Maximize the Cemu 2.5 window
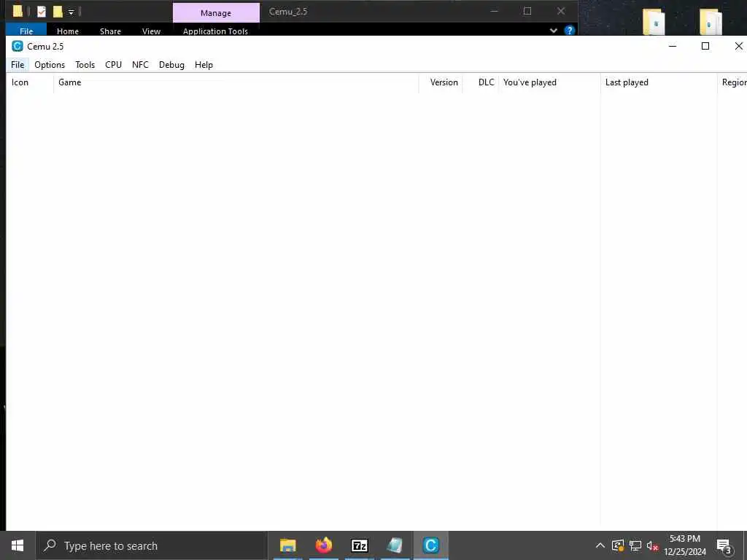 coord(705,46)
